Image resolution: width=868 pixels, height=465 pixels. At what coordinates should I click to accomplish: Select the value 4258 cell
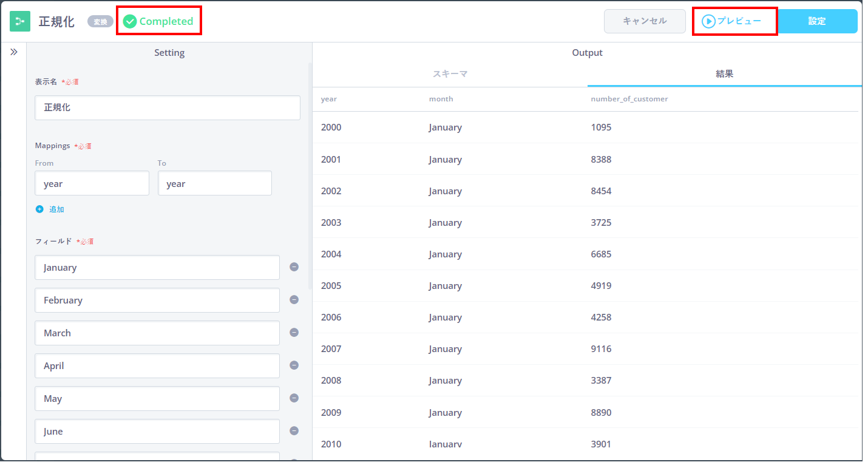pos(601,317)
